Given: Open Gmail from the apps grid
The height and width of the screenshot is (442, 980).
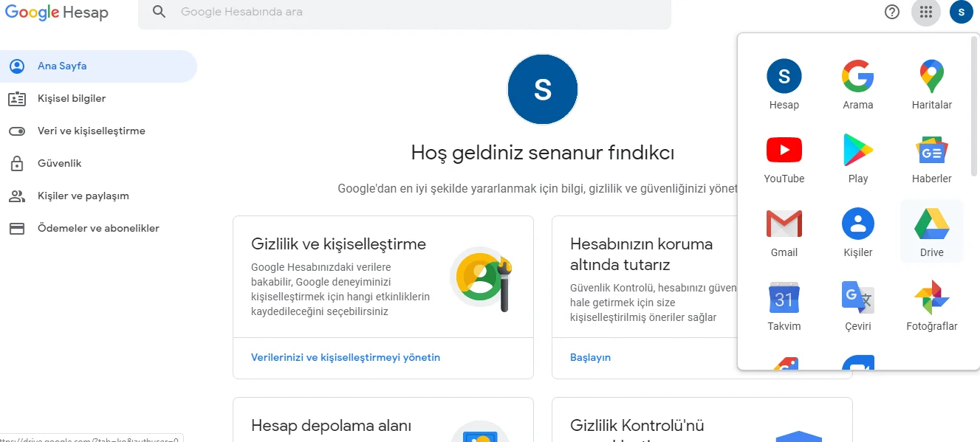Looking at the screenshot, I should coord(784,232).
